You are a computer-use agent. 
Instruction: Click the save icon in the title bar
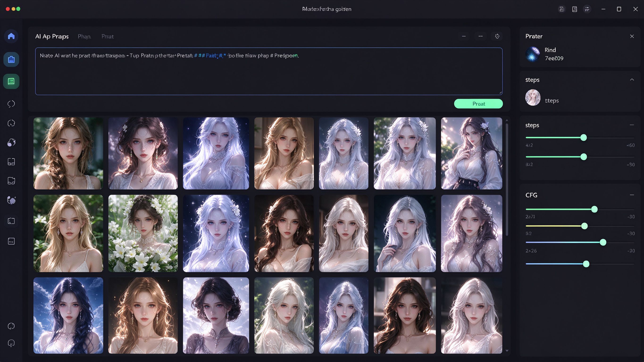click(x=562, y=9)
